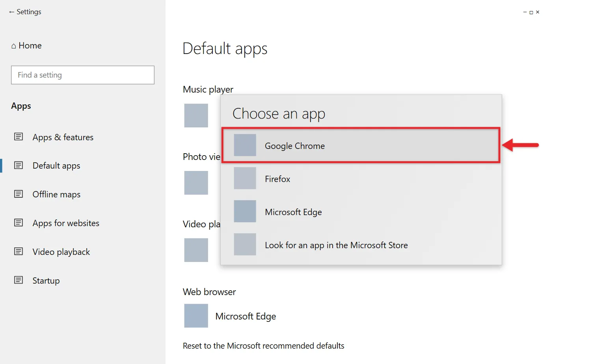Click the Video playback sidebar icon
This screenshot has height=364, width=607.
(x=19, y=251)
